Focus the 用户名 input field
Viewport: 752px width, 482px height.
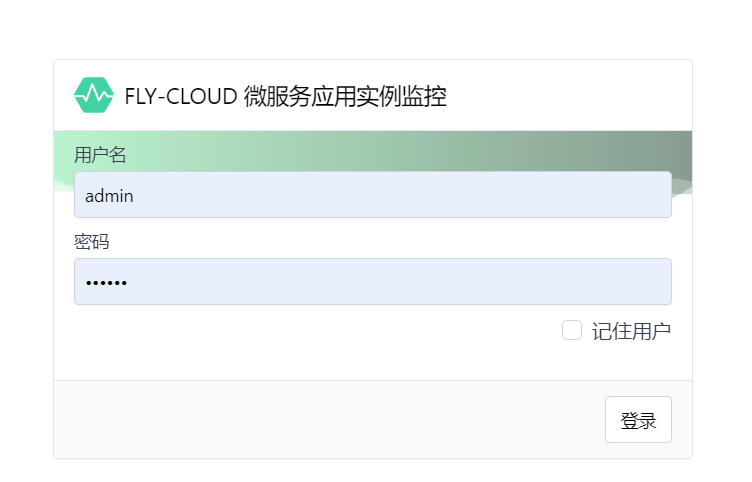(x=372, y=195)
